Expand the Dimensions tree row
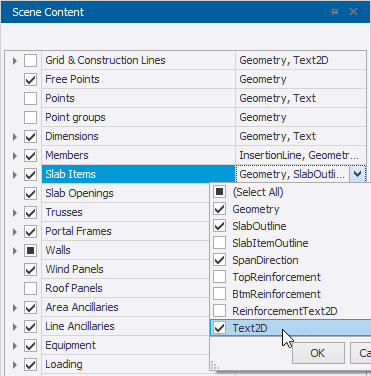The height and width of the screenshot is (376, 371). coord(15,137)
